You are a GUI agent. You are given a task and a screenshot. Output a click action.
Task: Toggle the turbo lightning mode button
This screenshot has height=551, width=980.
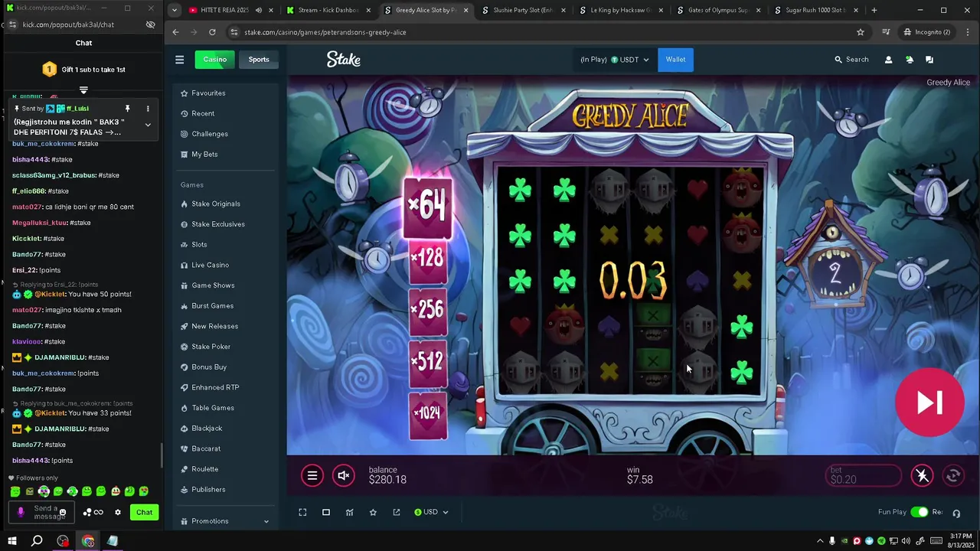(922, 476)
